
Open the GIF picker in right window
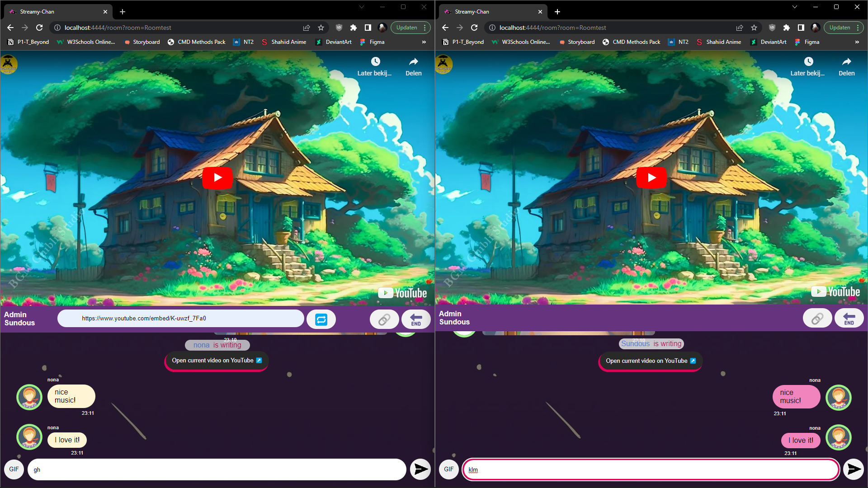(x=448, y=469)
